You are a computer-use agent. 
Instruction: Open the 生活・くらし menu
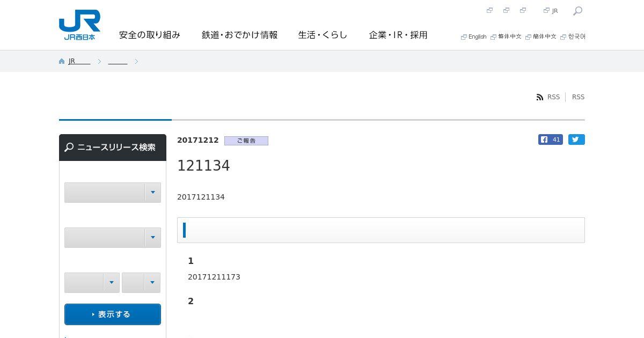click(x=323, y=35)
